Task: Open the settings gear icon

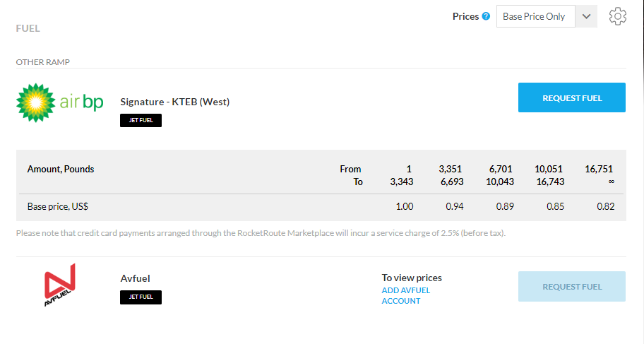Action: pyautogui.click(x=617, y=16)
